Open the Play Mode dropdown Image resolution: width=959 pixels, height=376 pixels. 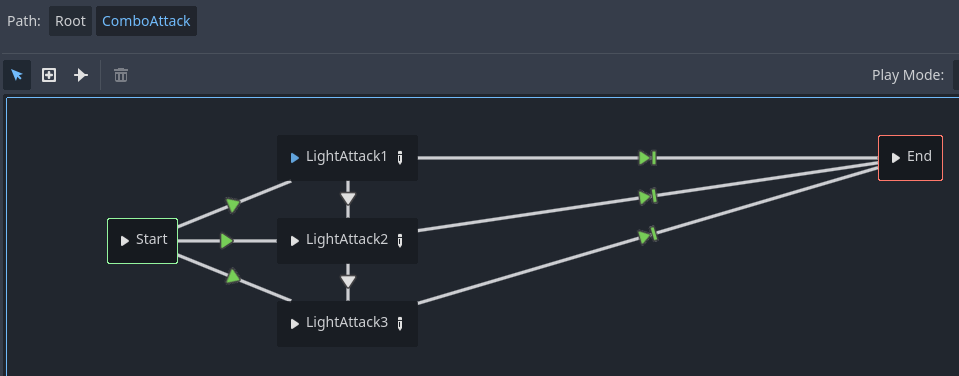[x=955, y=75]
